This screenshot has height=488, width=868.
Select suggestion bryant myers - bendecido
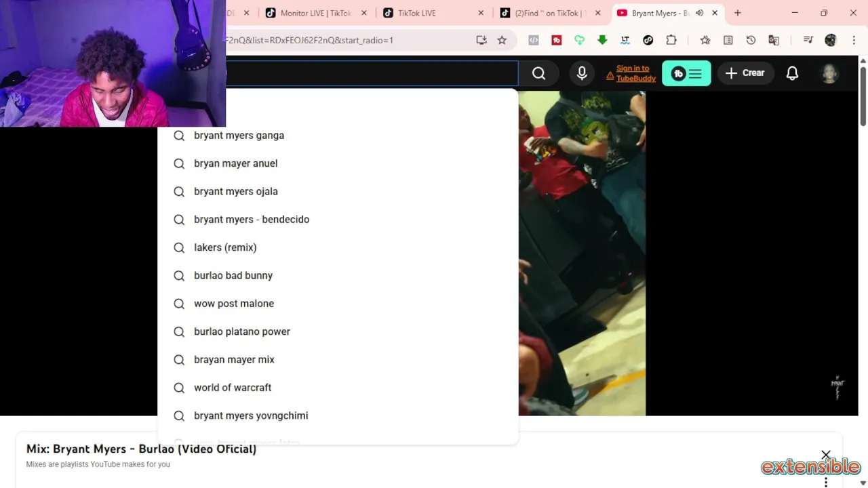[338, 220]
